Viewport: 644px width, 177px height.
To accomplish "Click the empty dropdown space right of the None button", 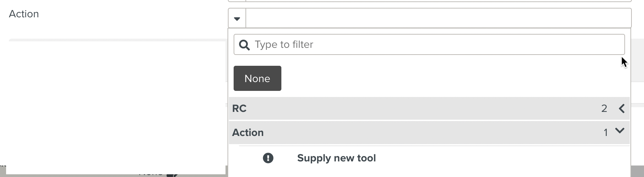I will (x=440, y=78).
